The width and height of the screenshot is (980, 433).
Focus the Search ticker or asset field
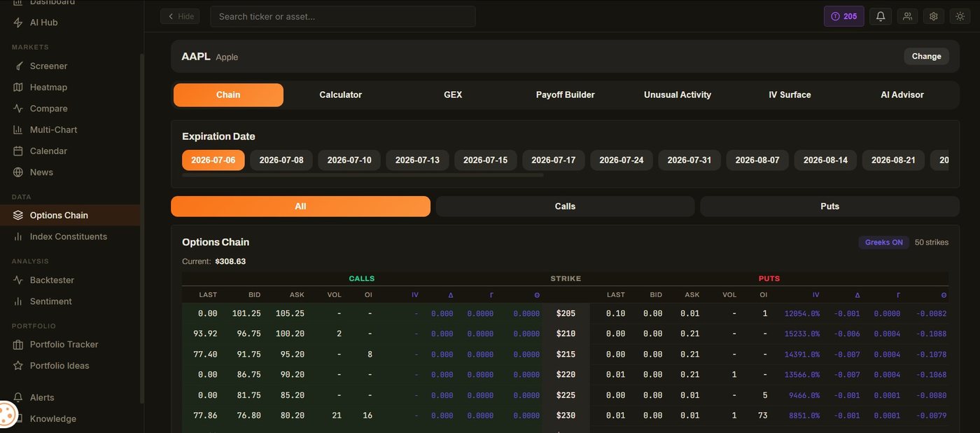pos(343,16)
